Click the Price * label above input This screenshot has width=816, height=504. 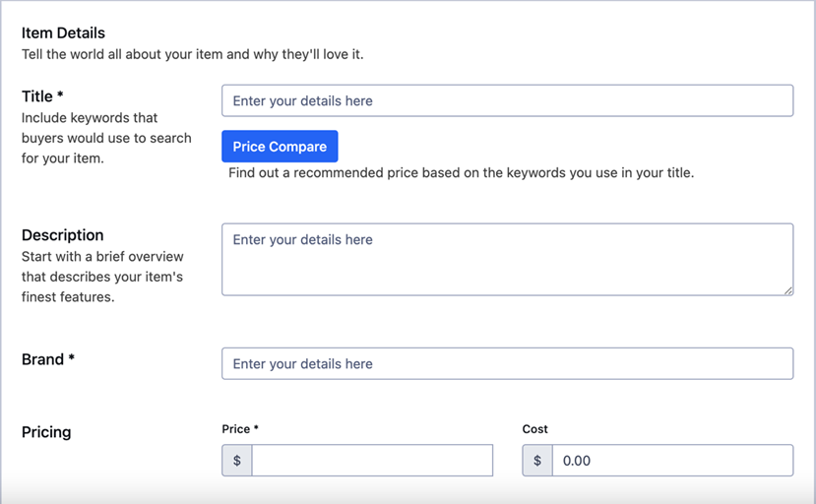pos(240,429)
